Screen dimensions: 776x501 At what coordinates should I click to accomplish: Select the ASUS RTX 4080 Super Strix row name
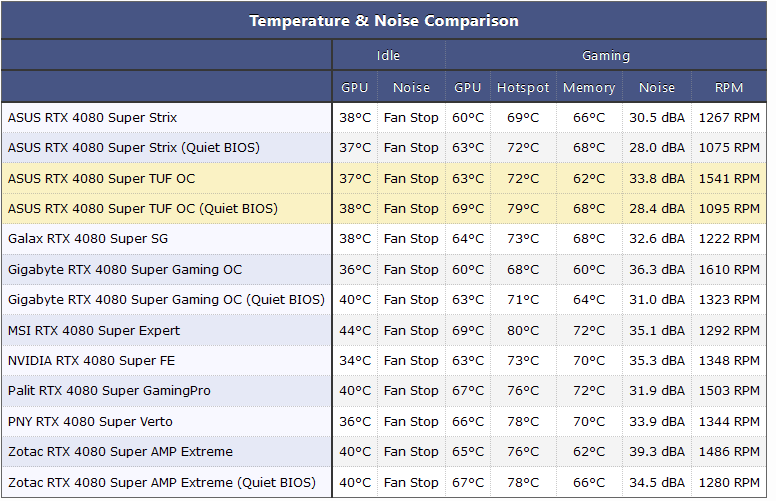tap(92, 118)
